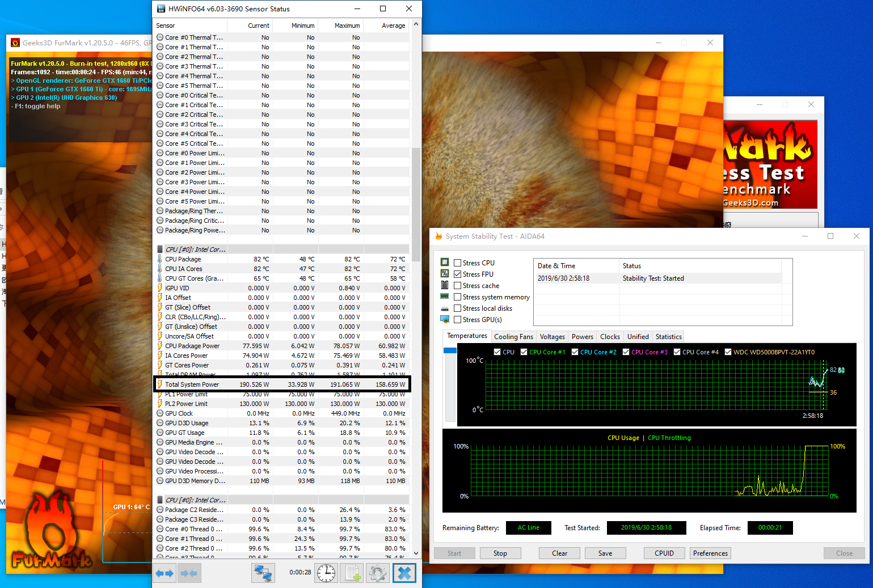This screenshot has height=588, width=873.
Task: Enable the Stress cache checkbox
Action: coord(457,286)
